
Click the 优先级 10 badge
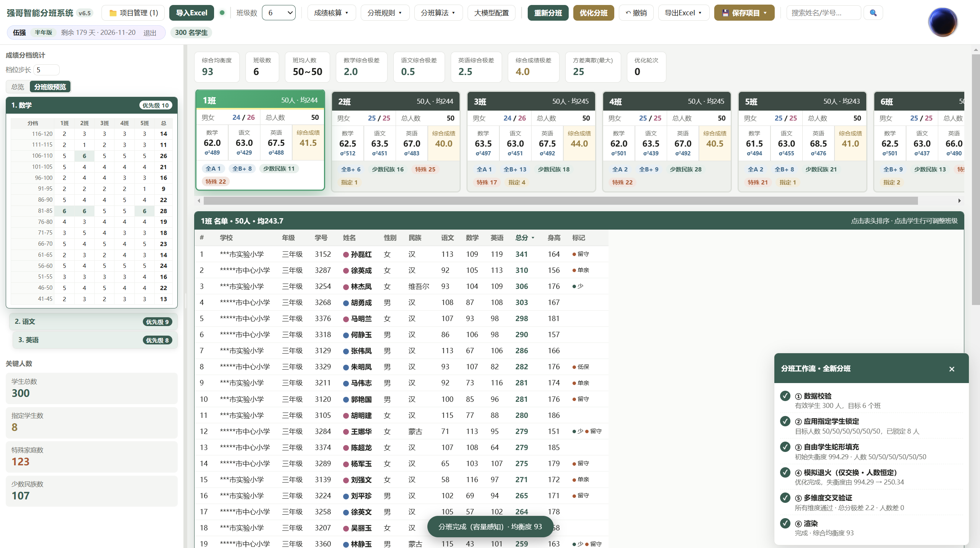click(x=155, y=105)
